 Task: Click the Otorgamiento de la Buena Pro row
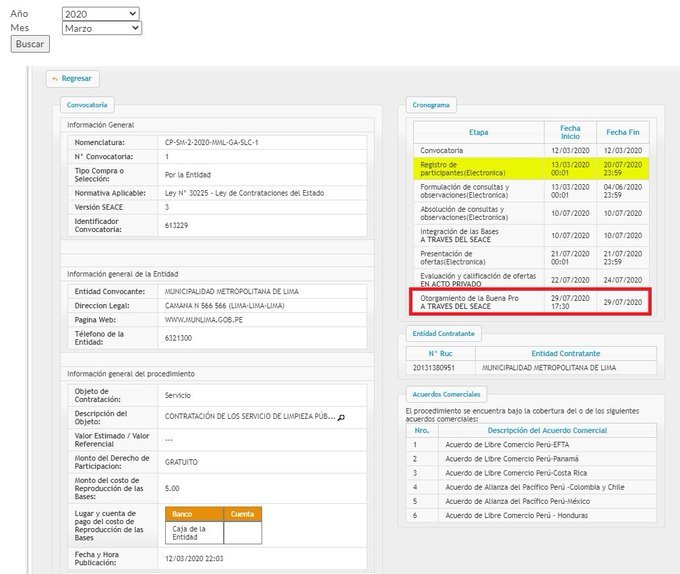coord(531,302)
